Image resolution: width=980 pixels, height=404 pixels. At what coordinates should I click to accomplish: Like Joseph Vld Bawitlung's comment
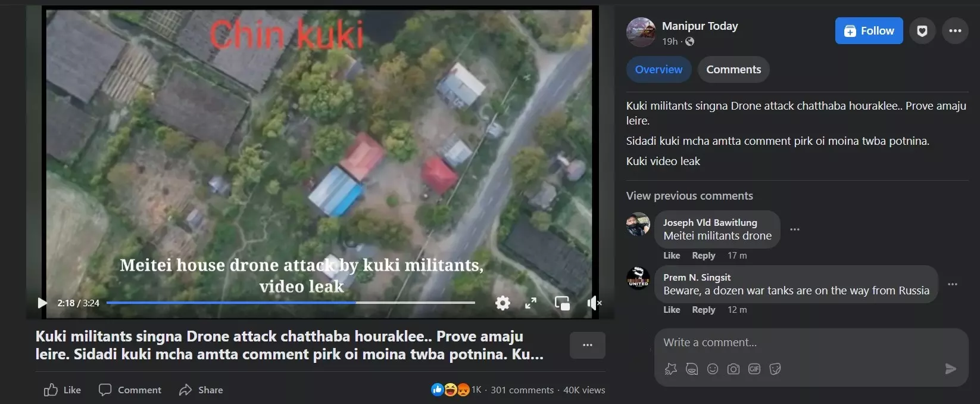point(672,256)
